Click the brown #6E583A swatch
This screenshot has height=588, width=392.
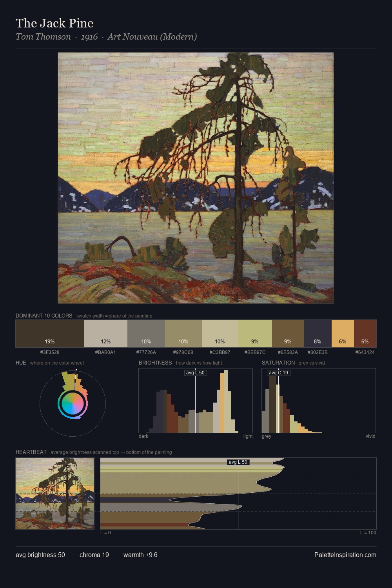(x=288, y=334)
